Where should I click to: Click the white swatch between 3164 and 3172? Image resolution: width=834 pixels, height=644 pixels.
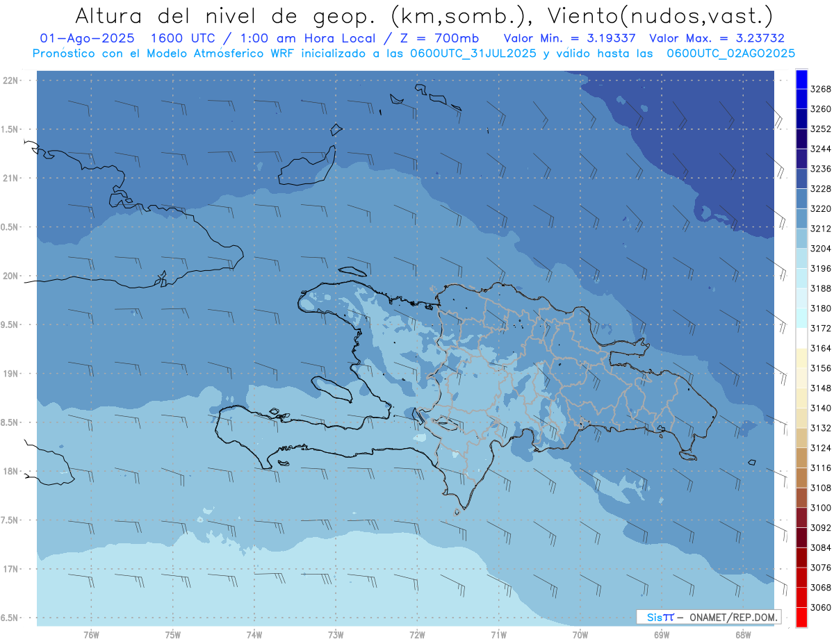pyautogui.click(x=801, y=338)
